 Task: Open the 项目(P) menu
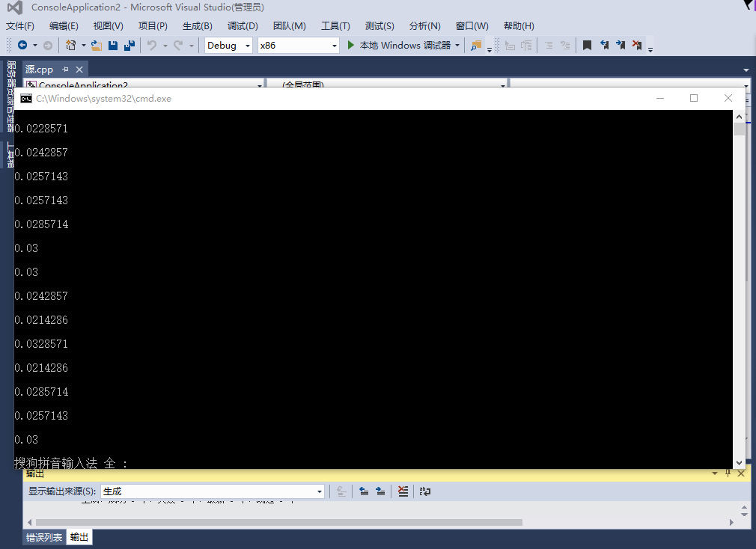[153, 26]
